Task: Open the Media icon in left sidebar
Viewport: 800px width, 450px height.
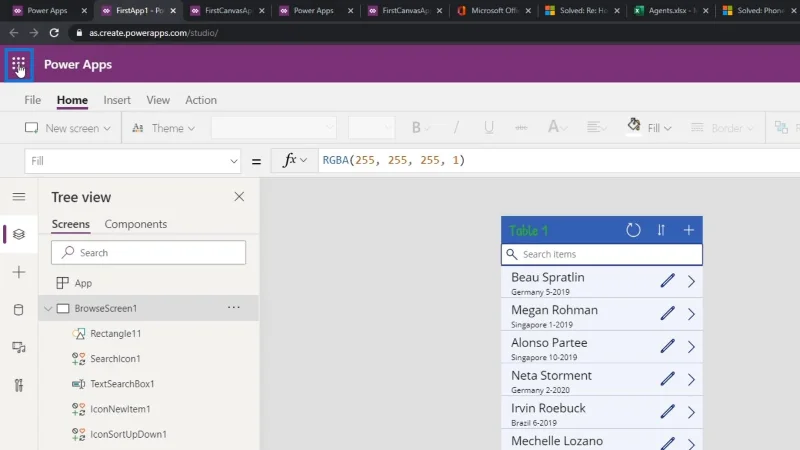Action: [19, 347]
